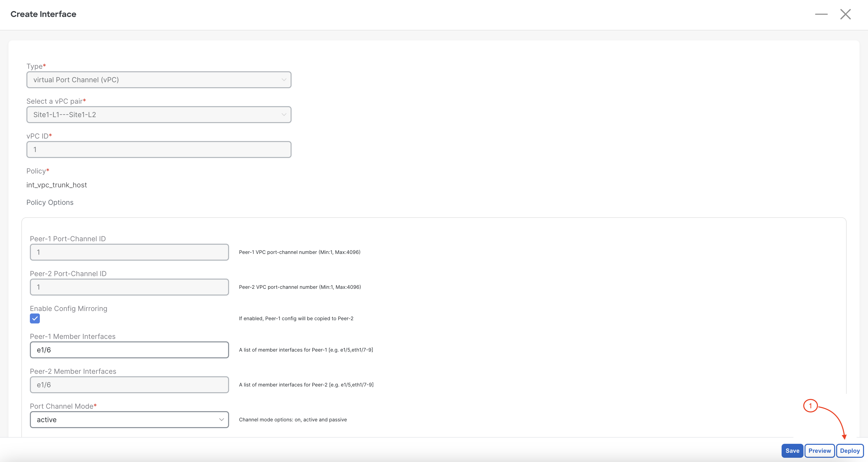
Task: Uncheck Enable Config Mirroring checkbox
Action: click(35, 318)
